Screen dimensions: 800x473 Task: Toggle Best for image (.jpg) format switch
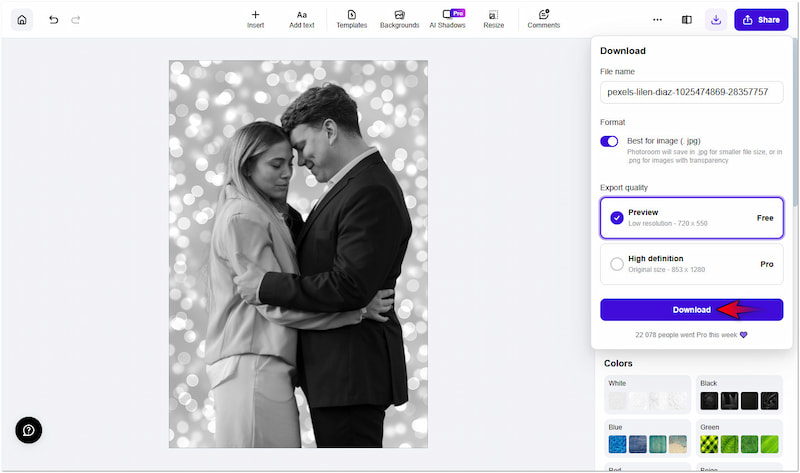[x=609, y=142]
